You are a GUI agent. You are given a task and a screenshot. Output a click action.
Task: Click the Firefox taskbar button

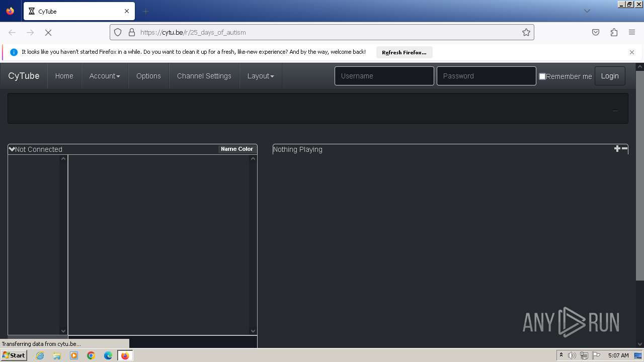pos(125,355)
